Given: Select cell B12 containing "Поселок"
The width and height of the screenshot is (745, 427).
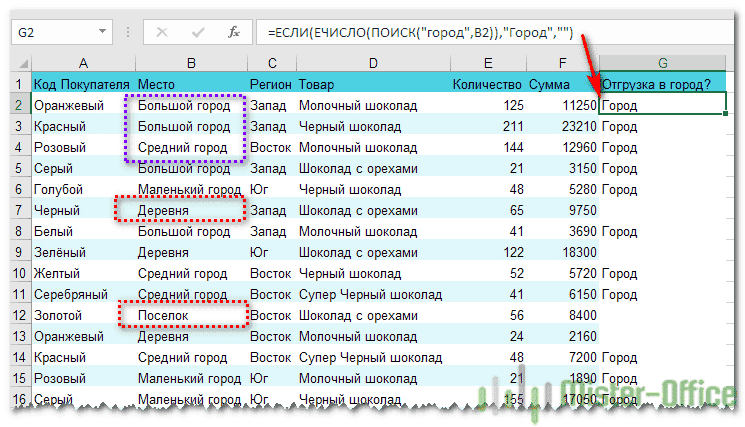Looking at the screenshot, I should click(190, 315).
